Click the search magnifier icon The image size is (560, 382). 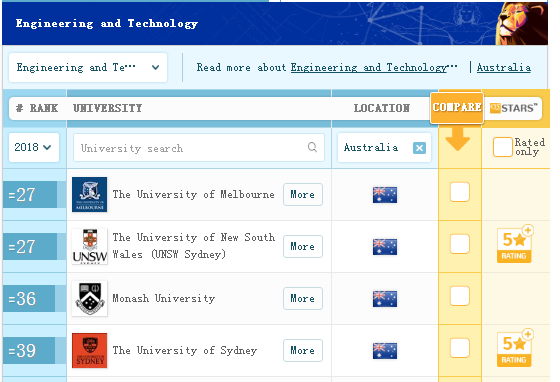312,147
